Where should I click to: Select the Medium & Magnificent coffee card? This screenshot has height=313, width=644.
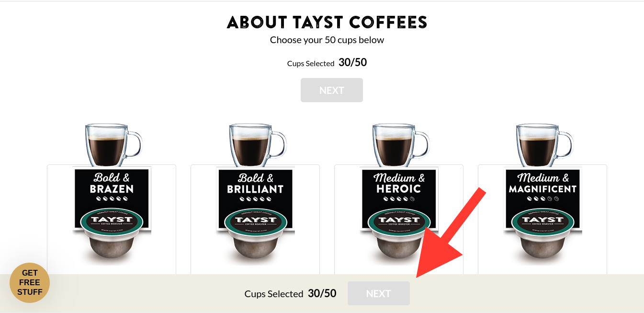pyautogui.click(x=542, y=220)
